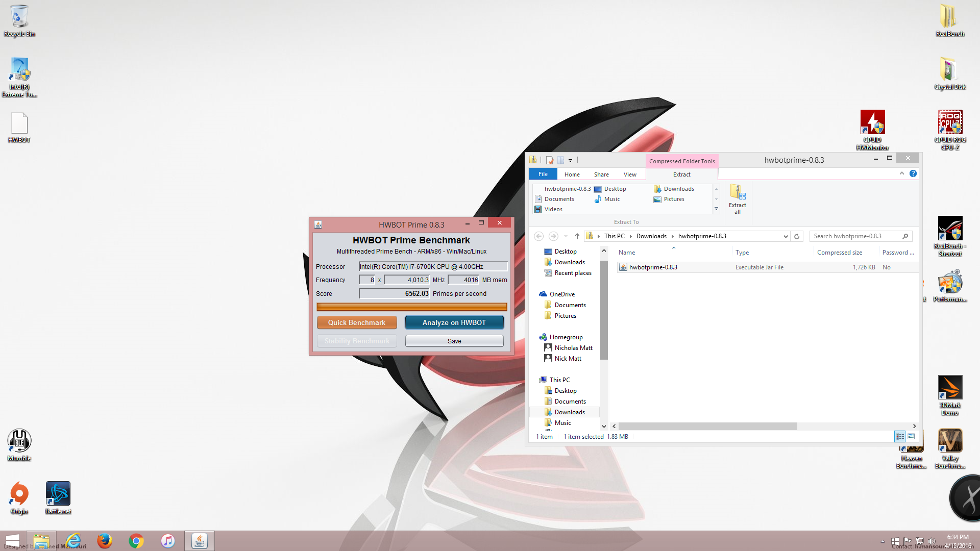The image size is (980, 551).
Task: Open Customize Quick Access Toolbar dropdown
Action: tap(570, 160)
